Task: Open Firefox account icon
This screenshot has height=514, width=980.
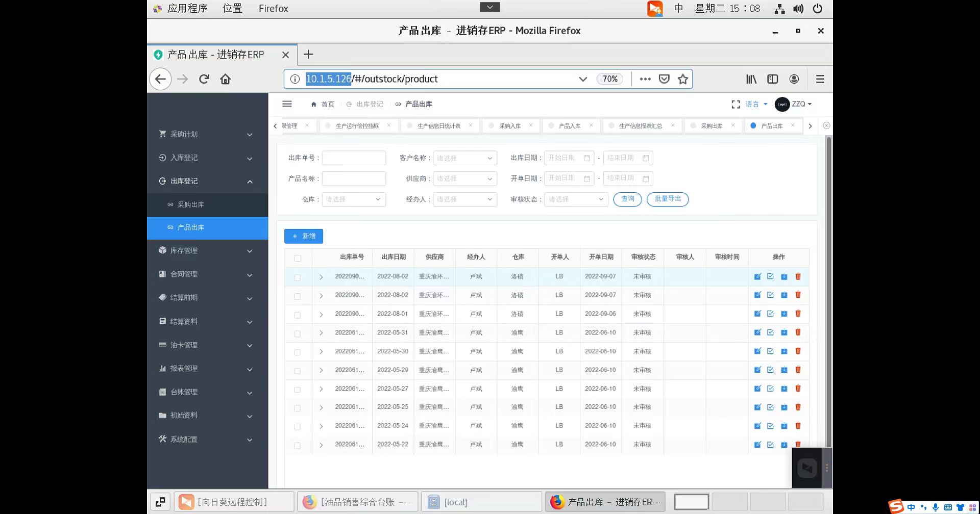Action: [794, 79]
